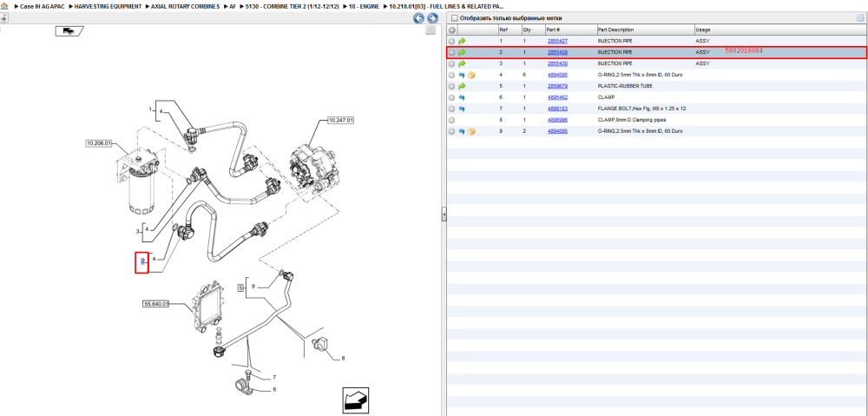868x416 pixels.
Task: Click the 10.206.01 reference label in the diagram
Action: (x=99, y=143)
